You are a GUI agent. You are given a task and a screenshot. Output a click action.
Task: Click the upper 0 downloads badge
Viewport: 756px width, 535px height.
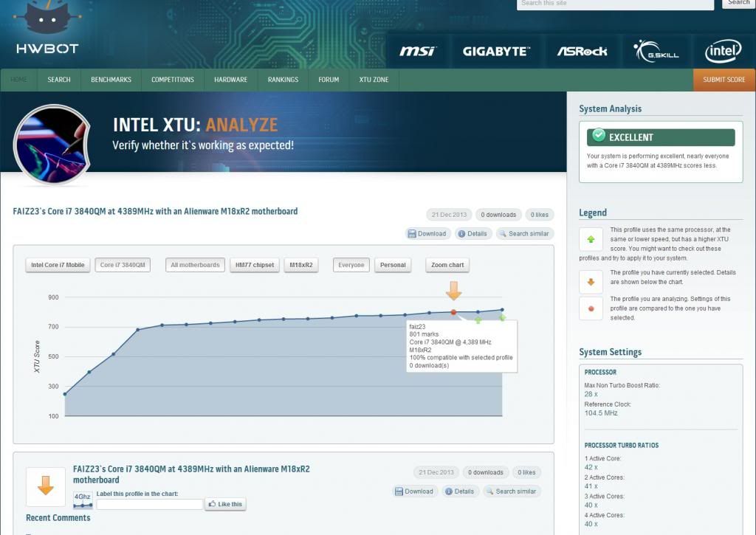coord(498,215)
